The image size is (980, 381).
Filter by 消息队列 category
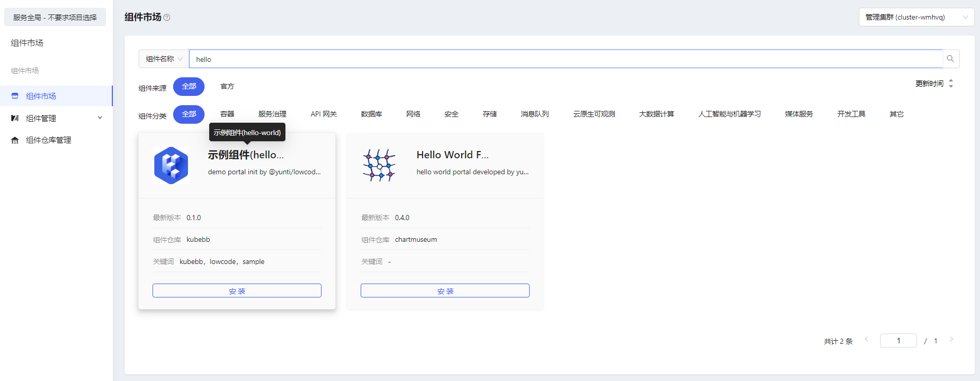[535, 114]
